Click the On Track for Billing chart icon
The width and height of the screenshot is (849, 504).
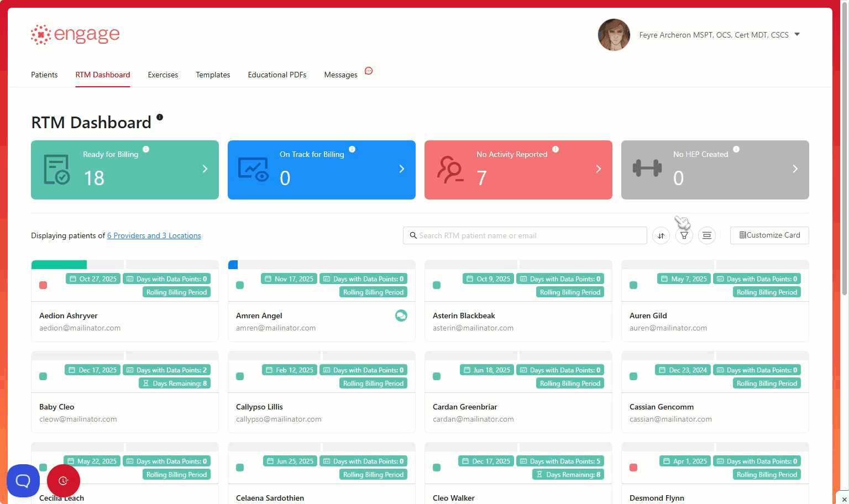pos(253,170)
